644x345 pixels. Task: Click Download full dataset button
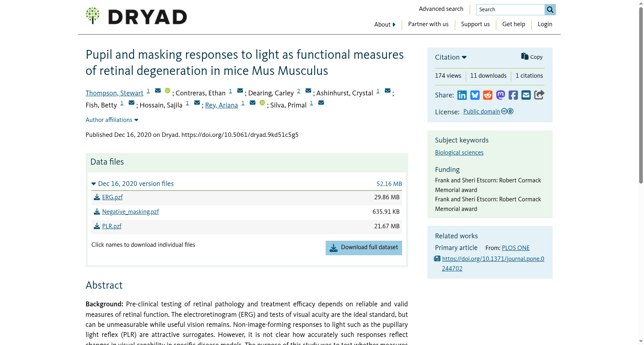364,248
